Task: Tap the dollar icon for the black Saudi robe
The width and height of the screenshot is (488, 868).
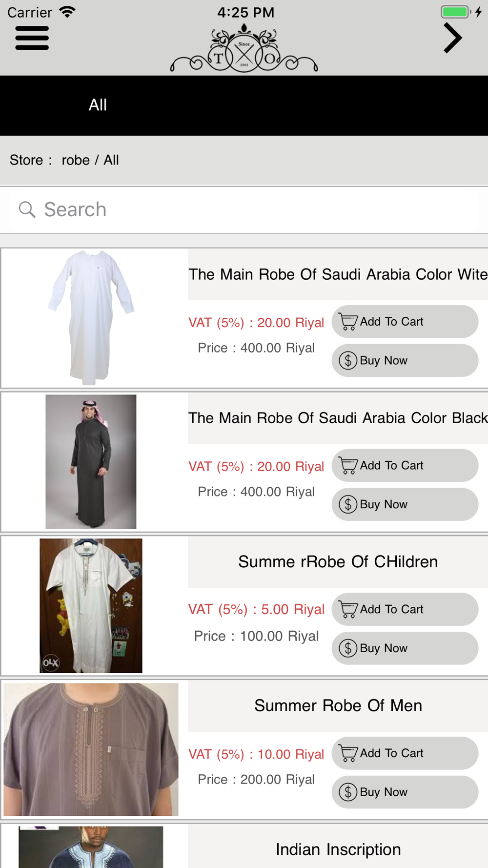Action: tap(348, 504)
